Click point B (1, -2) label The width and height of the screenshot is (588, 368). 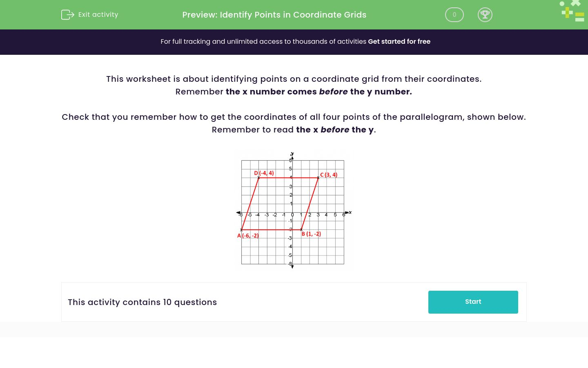coord(311,233)
